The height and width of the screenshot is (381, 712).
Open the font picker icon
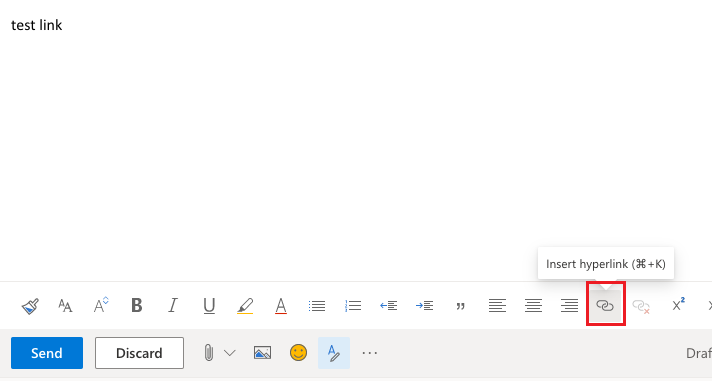[65, 306]
